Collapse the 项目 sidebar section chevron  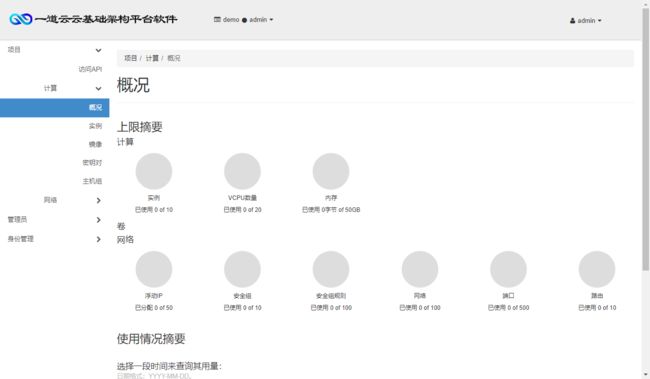tap(98, 50)
